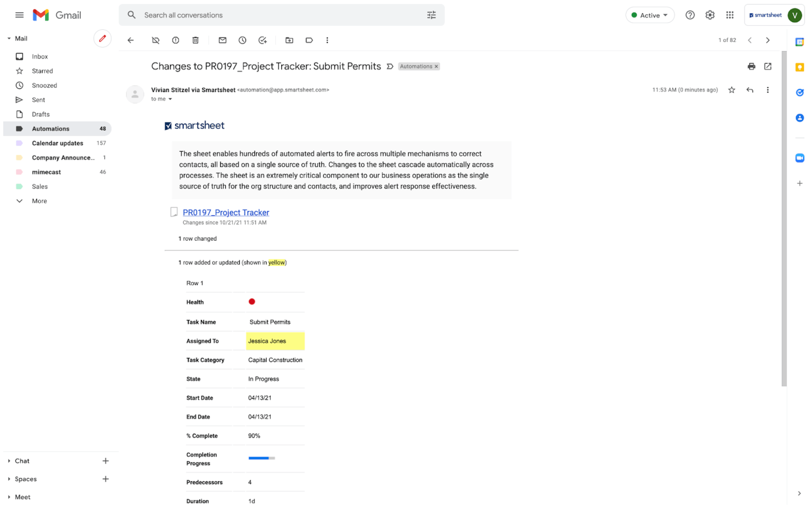Move the email to another folder
The width and height of the screenshot is (812, 508).
[289, 40]
